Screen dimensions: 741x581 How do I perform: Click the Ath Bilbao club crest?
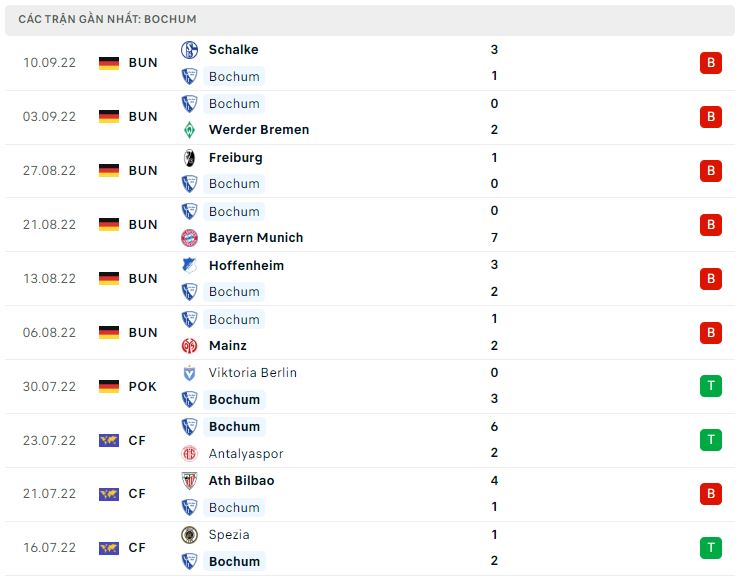(189, 481)
